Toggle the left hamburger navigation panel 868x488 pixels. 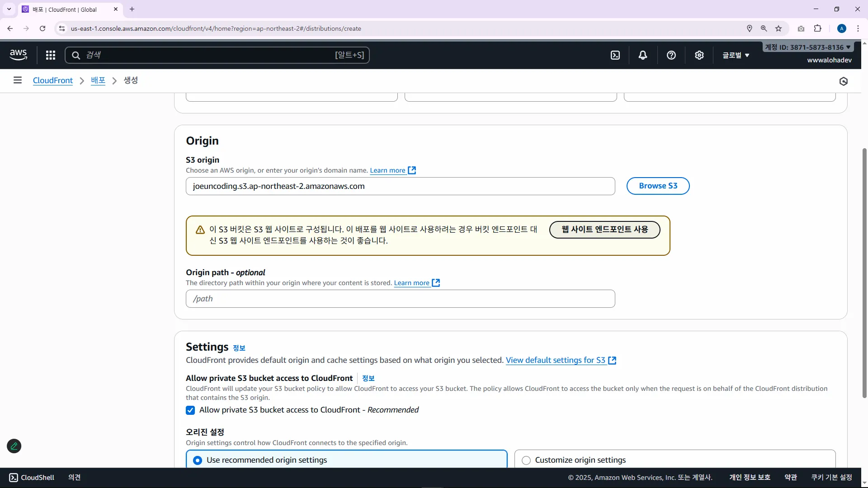tap(18, 80)
